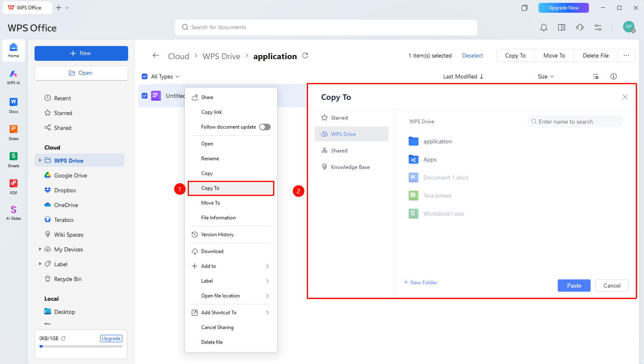Viewport: 644px width, 364px height.
Task: Click the notification bell icon
Action: point(543,28)
